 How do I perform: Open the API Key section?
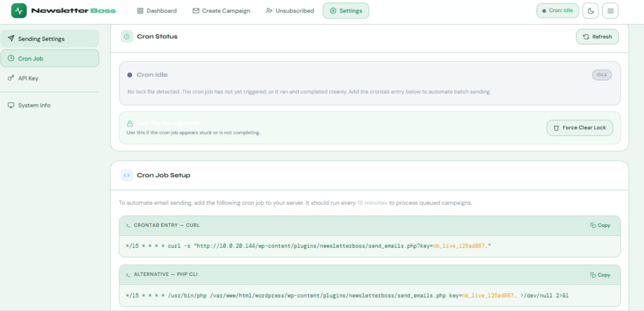coord(28,78)
